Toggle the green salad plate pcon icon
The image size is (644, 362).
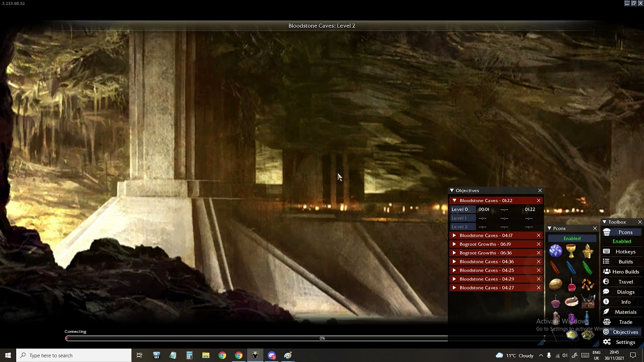click(588, 334)
